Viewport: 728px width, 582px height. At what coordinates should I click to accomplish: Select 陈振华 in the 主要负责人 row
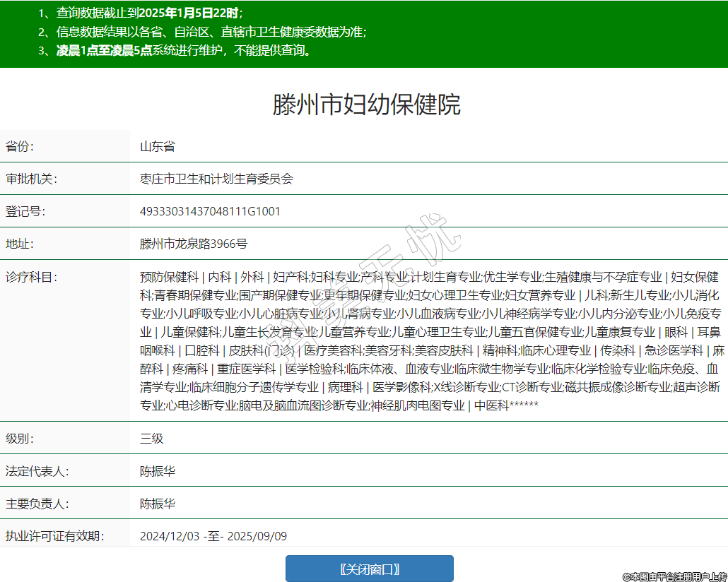157,504
